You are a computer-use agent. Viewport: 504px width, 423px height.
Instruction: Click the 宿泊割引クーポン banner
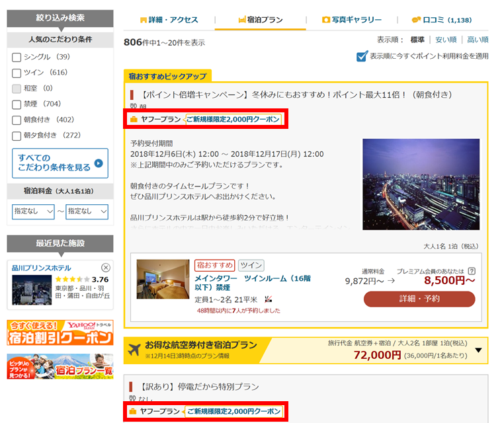point(60,332)
